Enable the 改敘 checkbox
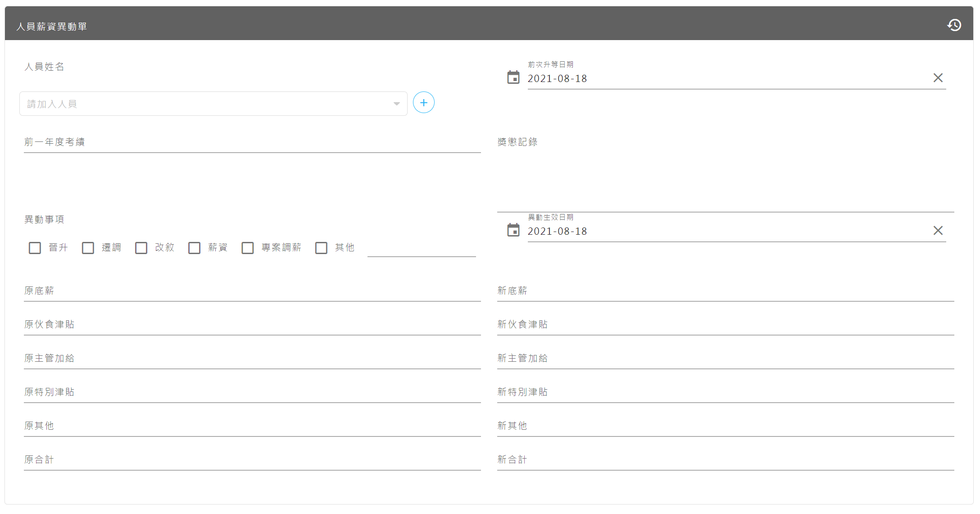Viewport: 980px width, 514px height. tap(141, 248)
